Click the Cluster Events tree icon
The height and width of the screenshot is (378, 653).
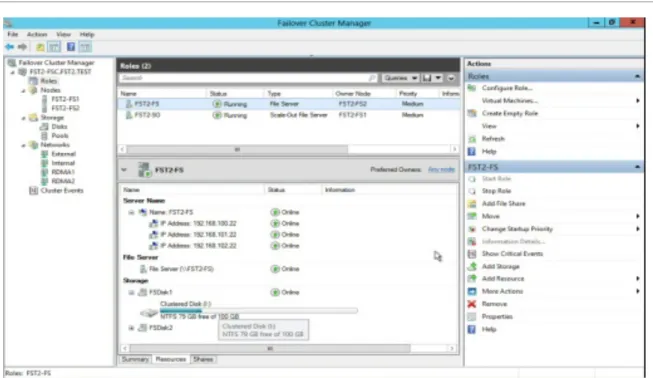coord(33,191)
